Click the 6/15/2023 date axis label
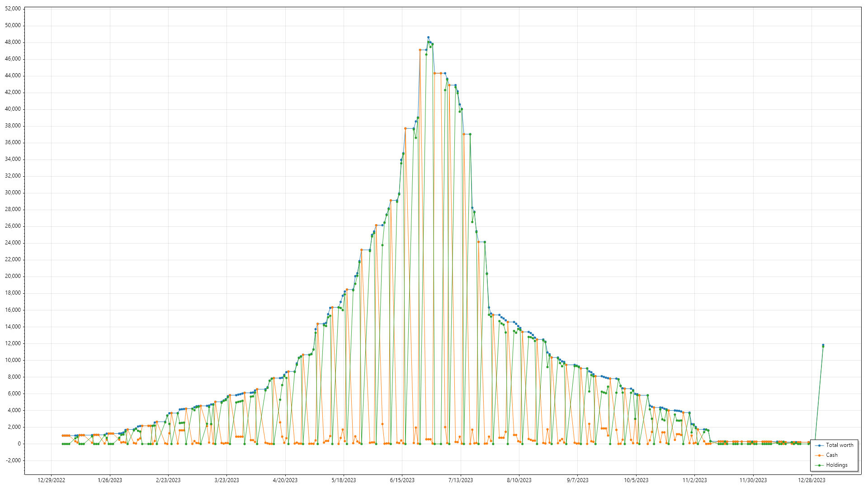Image resolution: width=868 pixels, height=488 pixels. pos(402,480)
